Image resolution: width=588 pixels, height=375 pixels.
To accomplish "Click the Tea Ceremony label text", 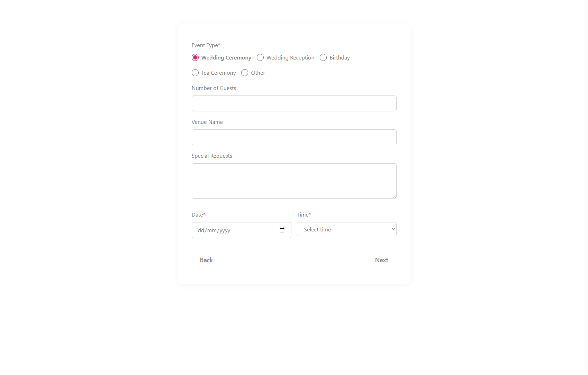I will [x=218, y=73].
